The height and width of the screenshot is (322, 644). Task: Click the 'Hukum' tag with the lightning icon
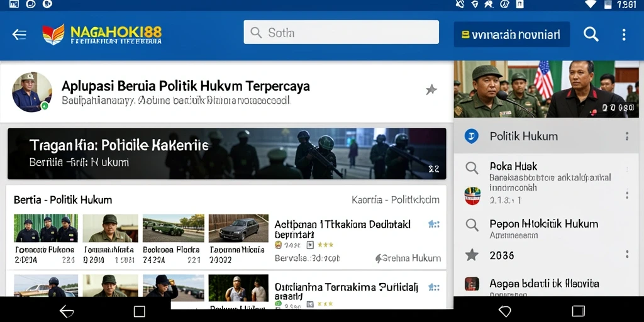tap(408, 258)
